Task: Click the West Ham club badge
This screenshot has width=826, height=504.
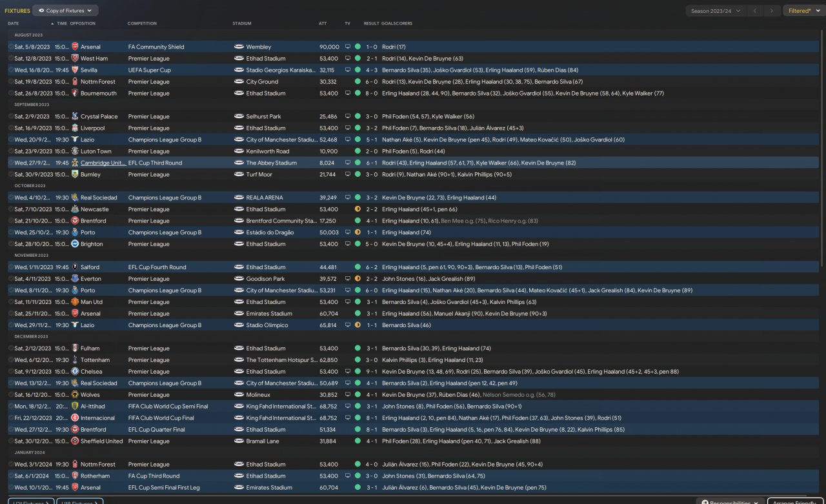Action: [x=75, y=59]
